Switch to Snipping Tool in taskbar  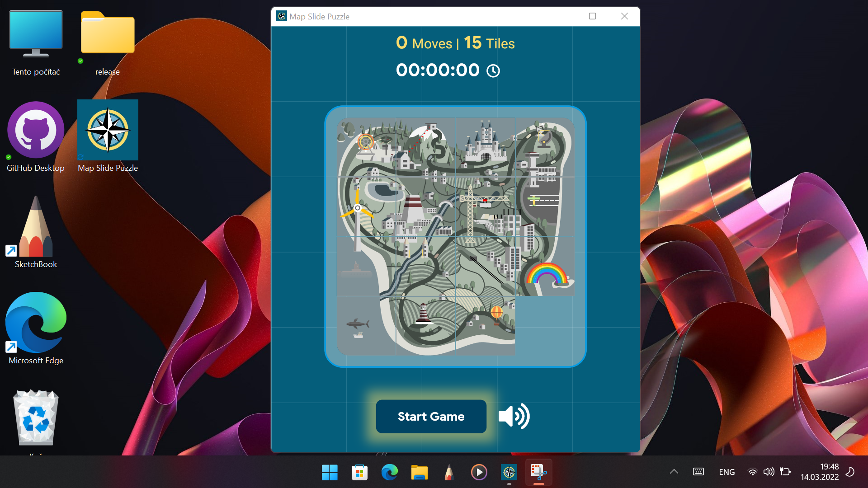point(538,472)
